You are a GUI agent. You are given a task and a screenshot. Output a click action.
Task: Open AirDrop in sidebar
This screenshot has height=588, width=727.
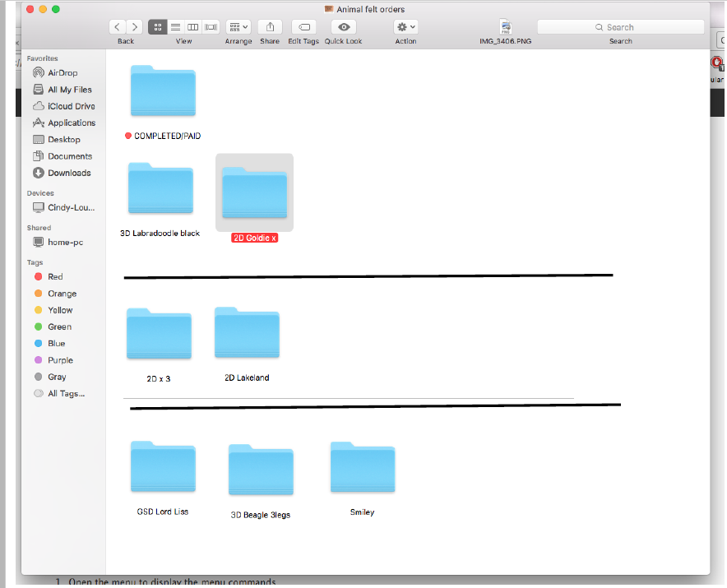(x=63, y=73)
